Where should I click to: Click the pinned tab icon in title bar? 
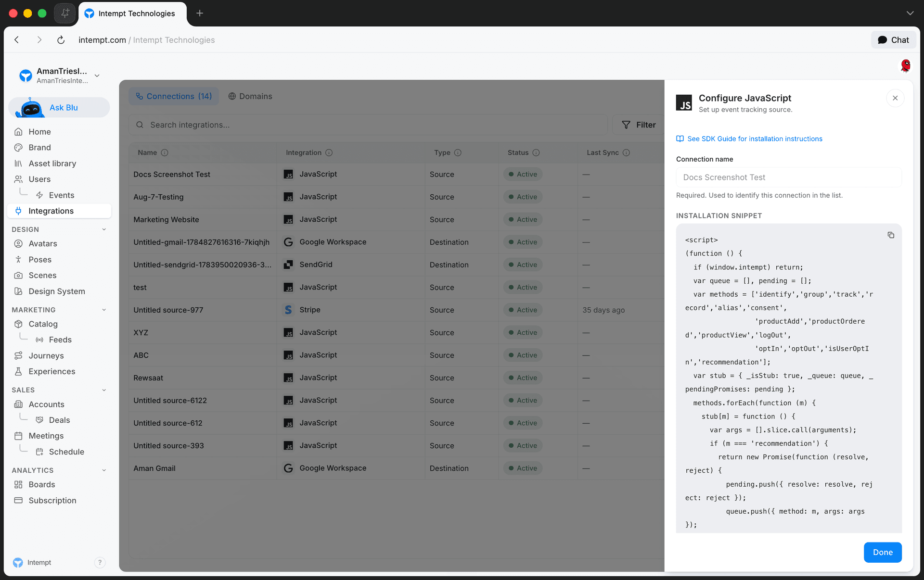pyautogui.click(x=65, y=13)
